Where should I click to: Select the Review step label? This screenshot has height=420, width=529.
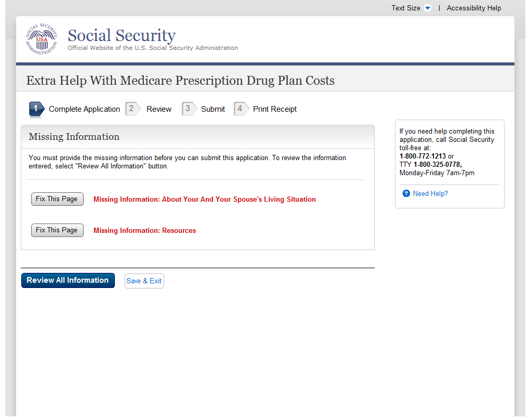tap(159, 109)
